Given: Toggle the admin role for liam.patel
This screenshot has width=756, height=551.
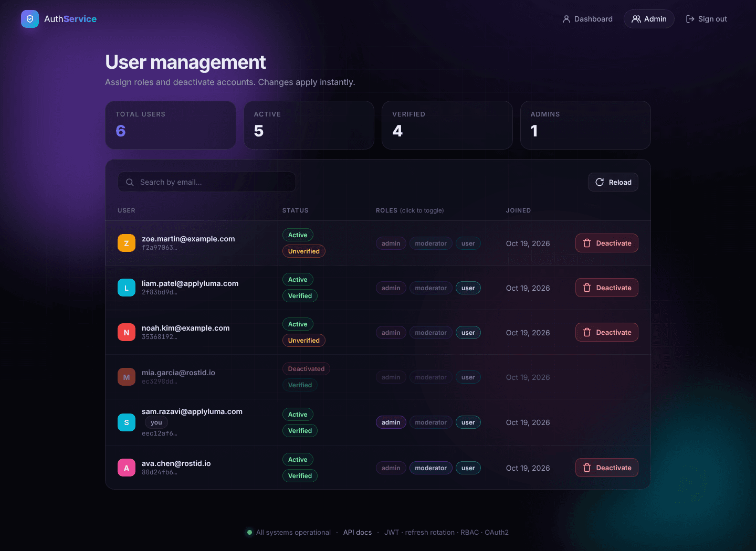Looking at the screenshot, I should [391, 288].
